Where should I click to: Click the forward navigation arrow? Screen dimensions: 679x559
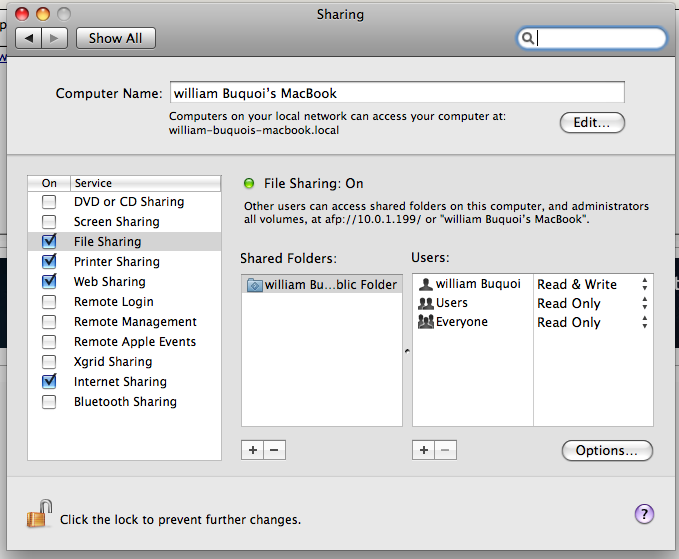click(55, 38)
